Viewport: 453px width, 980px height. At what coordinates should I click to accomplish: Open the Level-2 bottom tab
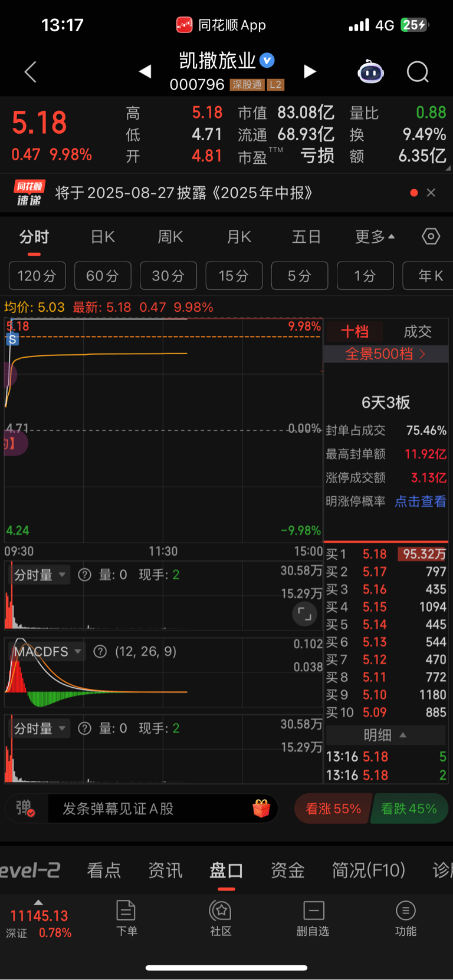click(29, 870)
